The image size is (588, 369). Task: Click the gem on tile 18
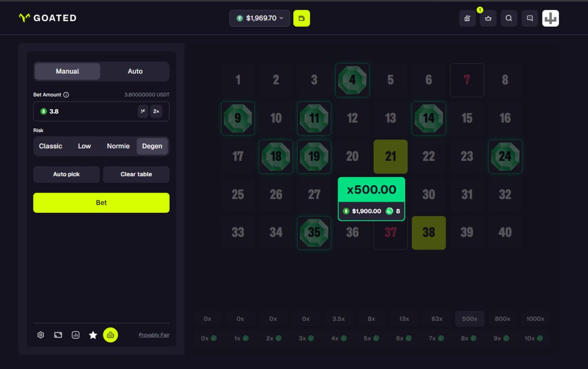click(276, 156)
